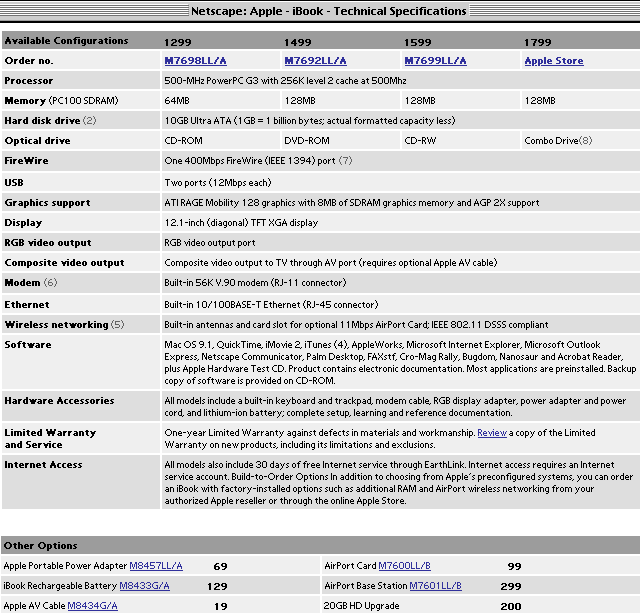640x614 pixels.
Task: Click the 19 AV cable price
Action: pos(221,606)
